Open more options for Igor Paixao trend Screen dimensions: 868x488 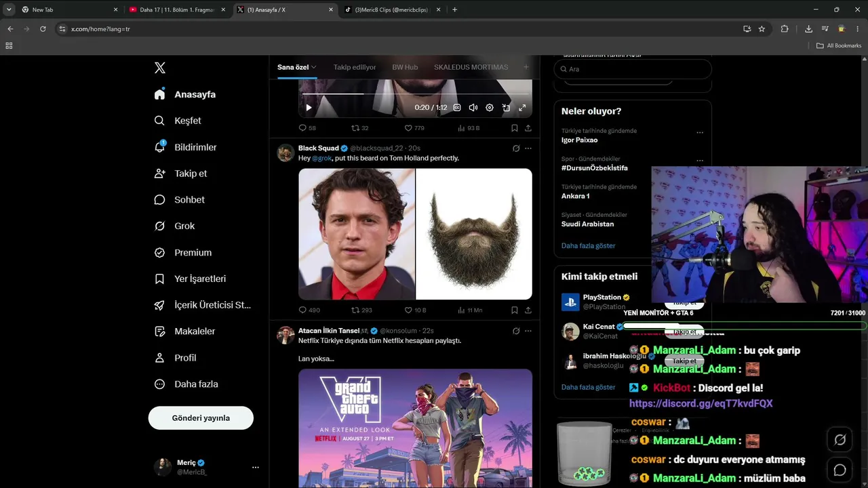tap(700, 132)
